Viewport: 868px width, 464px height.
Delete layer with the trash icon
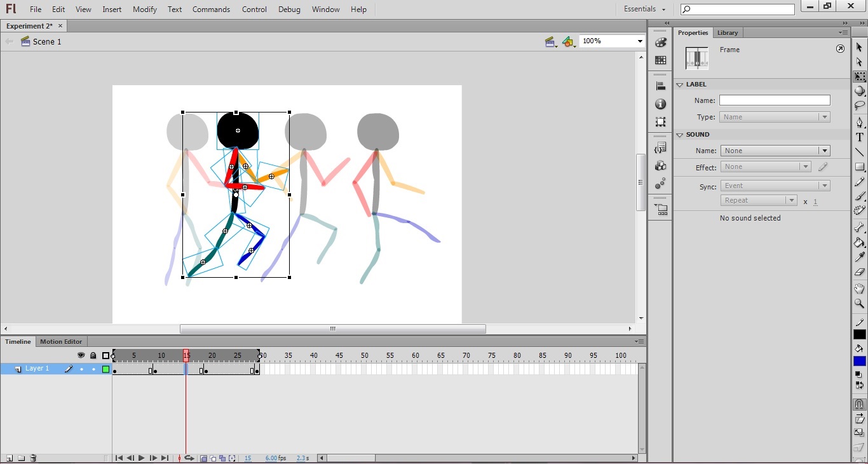[33, 458]
